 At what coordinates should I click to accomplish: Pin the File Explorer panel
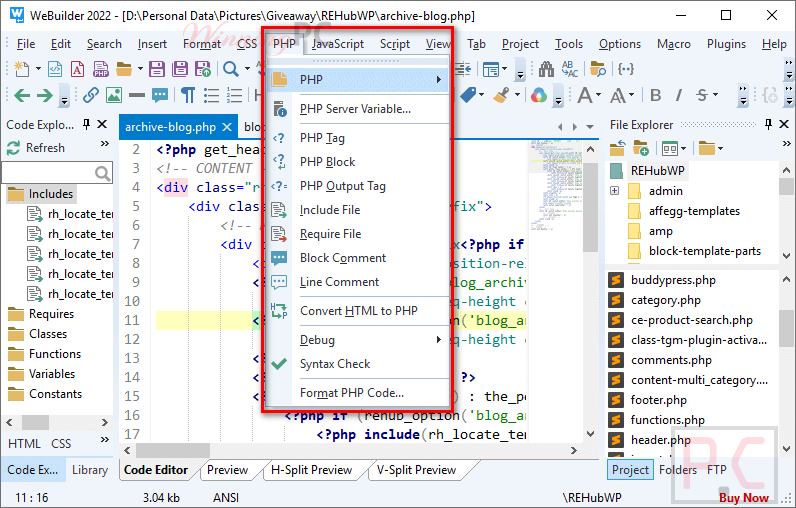768,124
